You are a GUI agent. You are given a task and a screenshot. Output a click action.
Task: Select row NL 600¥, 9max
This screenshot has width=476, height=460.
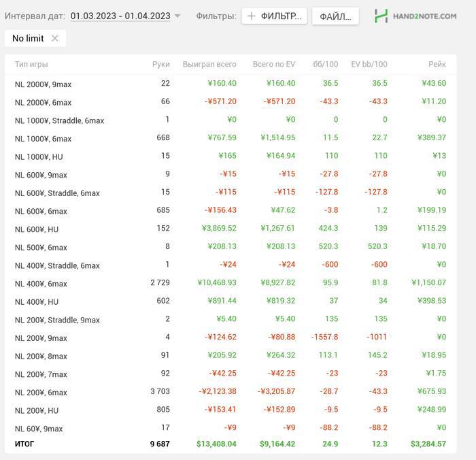pyautogui.click(x=231, y=174)
